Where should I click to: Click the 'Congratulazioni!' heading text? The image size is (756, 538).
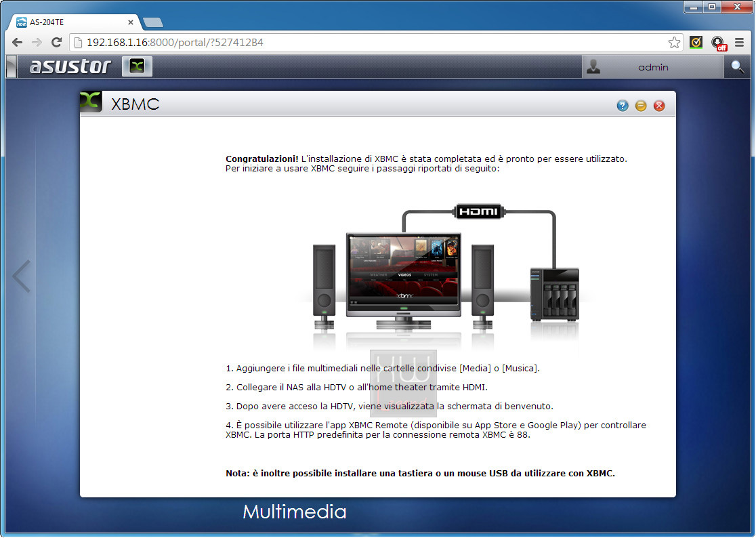click(x=261, y=159)
